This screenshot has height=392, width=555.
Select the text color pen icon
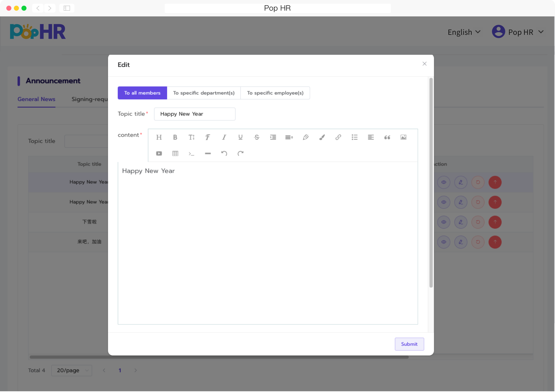pyautogui.click(x=306, y=137)
